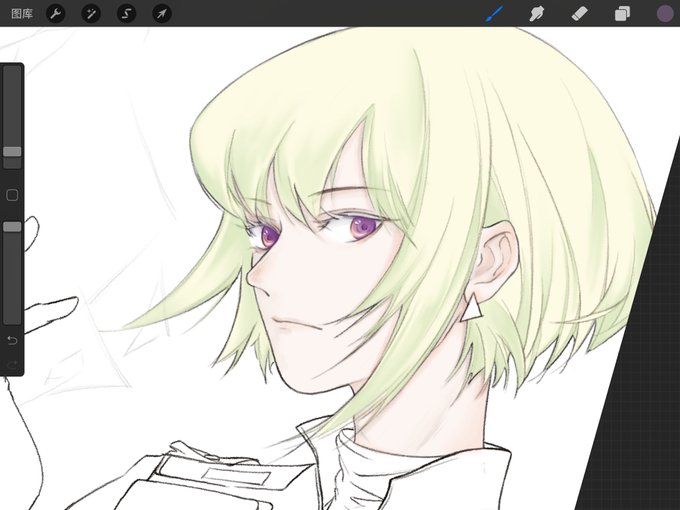Image resolution: width=680 pixels, height=510 pixels.
Task: Adjust the brush opacity slider
Action: (x=12, y=273)
